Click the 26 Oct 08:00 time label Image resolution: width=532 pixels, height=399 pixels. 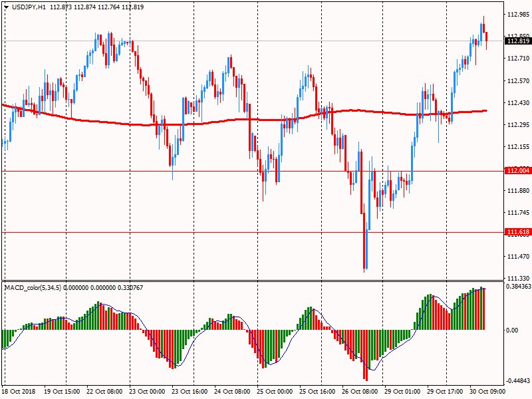pyautogui.click(x=360, y=391)
